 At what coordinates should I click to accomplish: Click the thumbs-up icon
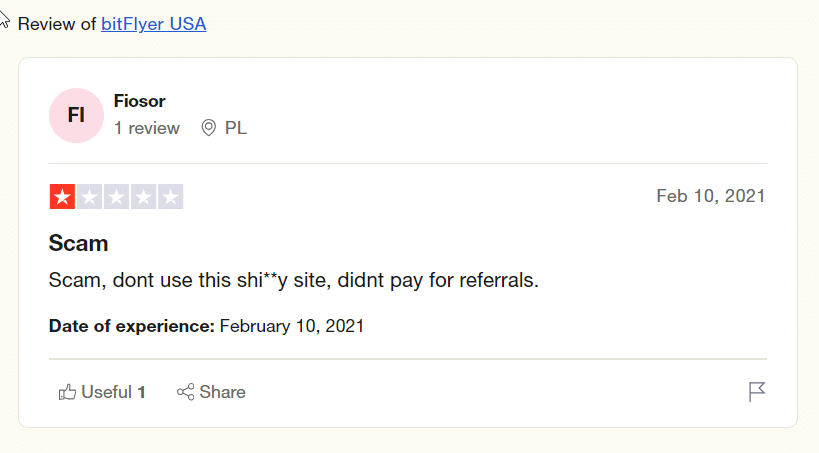point(68,392)
